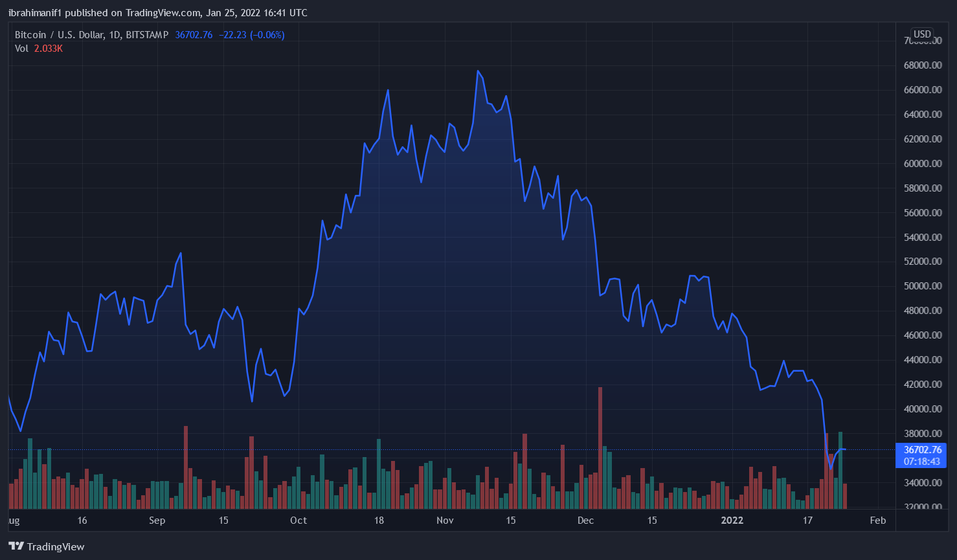
Task: Click the Vol indicator label
Action: tap(22, 49)
